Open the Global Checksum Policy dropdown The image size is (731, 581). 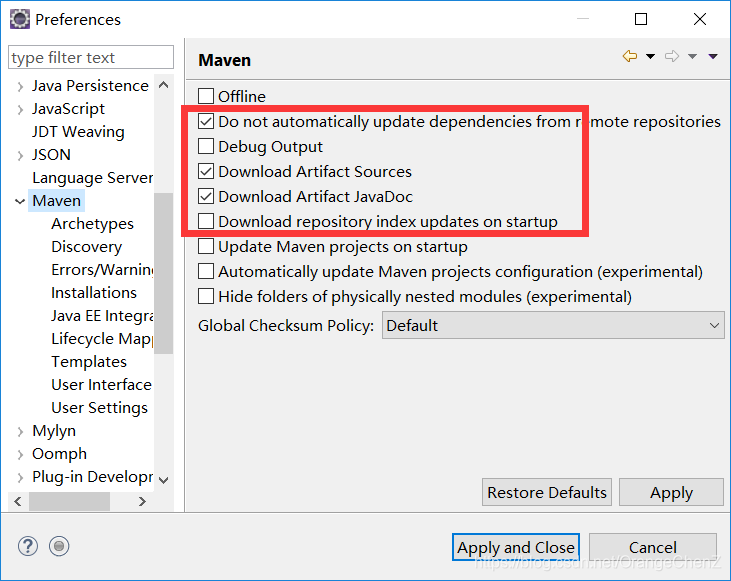(553, 325)
